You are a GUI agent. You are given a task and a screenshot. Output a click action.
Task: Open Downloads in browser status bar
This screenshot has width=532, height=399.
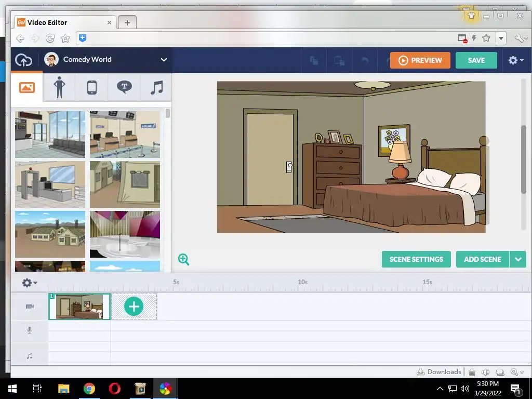click(439, 372)
